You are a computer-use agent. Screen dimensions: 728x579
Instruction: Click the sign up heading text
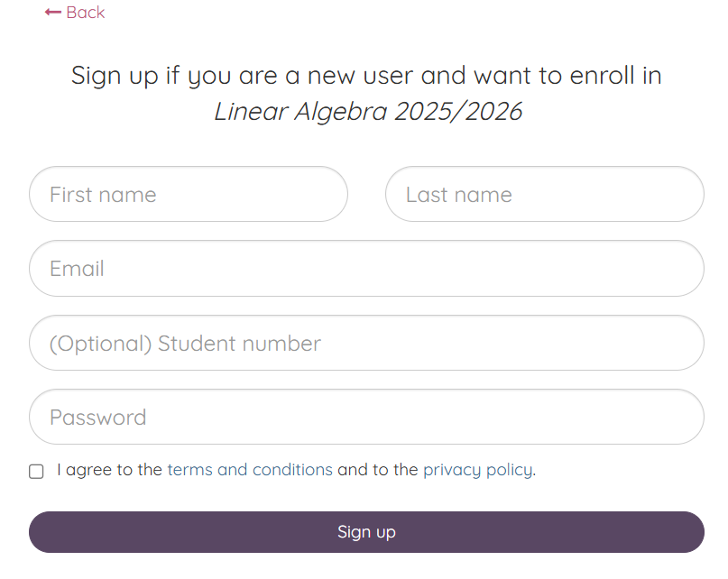366,75
